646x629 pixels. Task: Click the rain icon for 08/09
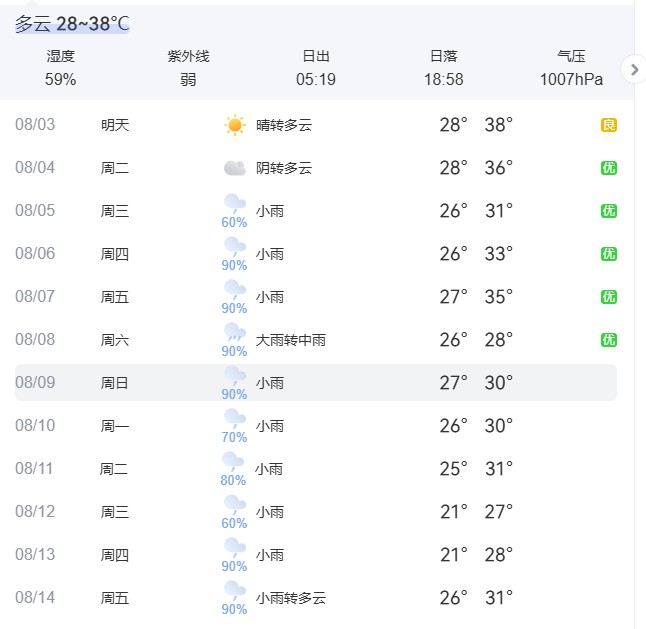tap(235, 376)
